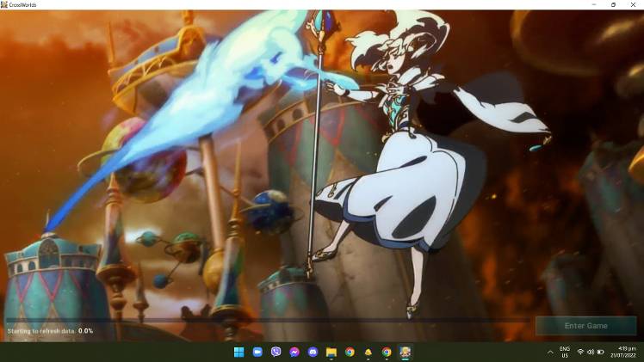Image resolution: width=644 pixels, height=362 pixels.
Task: Open Viber from the taskbar
Action: (x=276, y=353)
